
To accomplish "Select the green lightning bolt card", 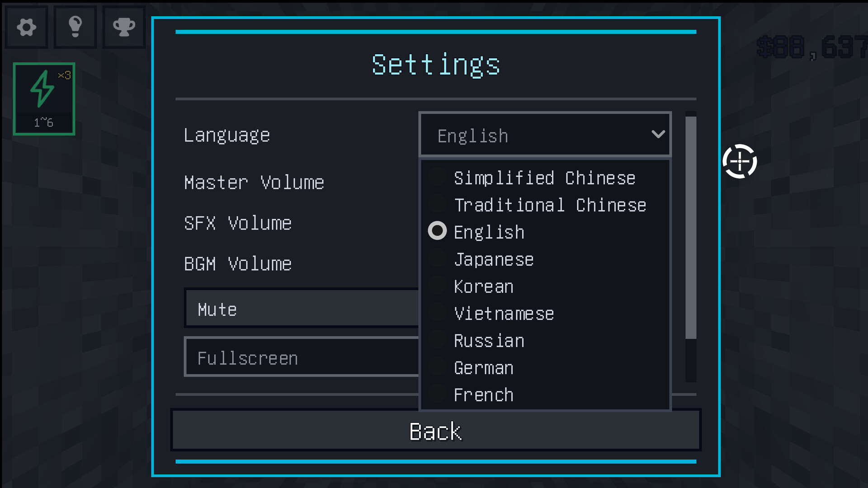I will [x=44, y=99].
